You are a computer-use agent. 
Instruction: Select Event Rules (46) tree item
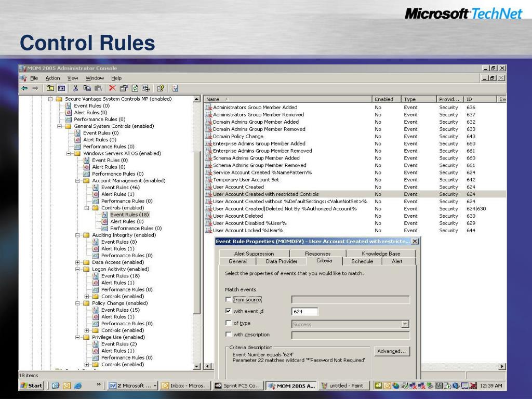point(121,187)
